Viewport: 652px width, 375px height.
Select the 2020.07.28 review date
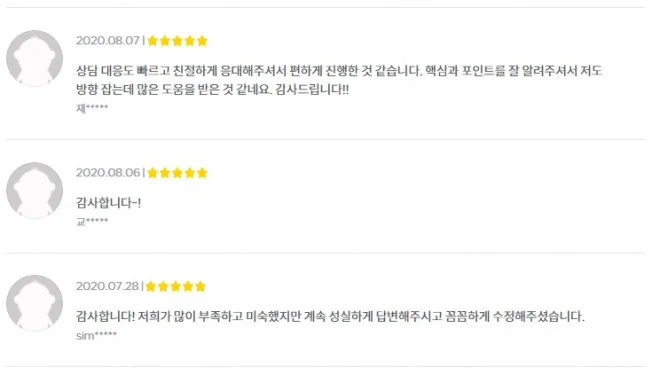pyautogui.click(x=107, y=286)
